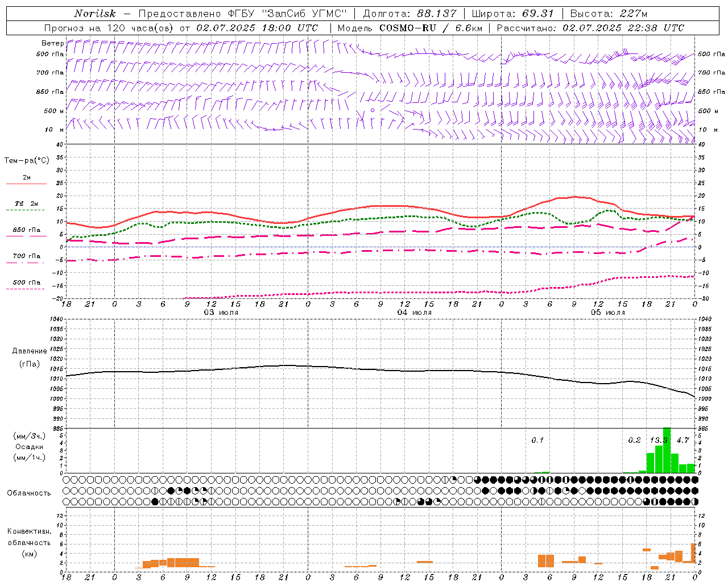Click the Norilsk station name in the header
Screen dimensions: 728x582
[x=94, y=14]
